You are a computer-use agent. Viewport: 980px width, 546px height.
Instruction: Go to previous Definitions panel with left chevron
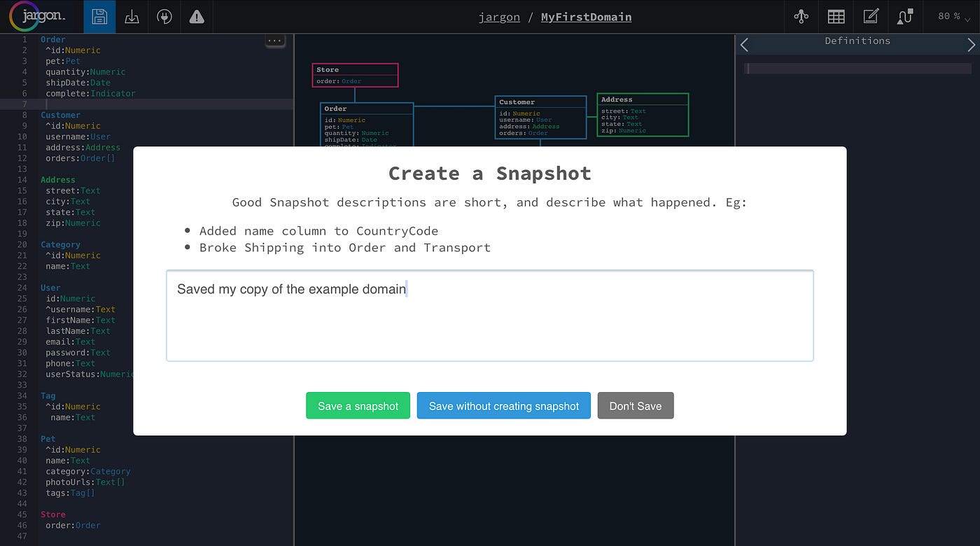(744, 45)
